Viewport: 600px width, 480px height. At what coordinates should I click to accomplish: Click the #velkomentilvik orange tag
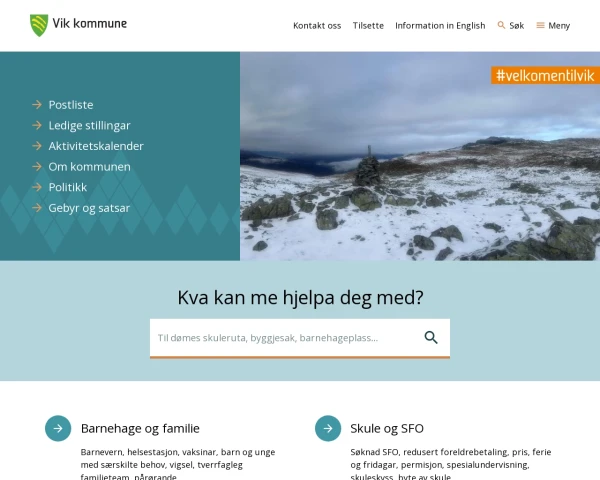[545, 75]
